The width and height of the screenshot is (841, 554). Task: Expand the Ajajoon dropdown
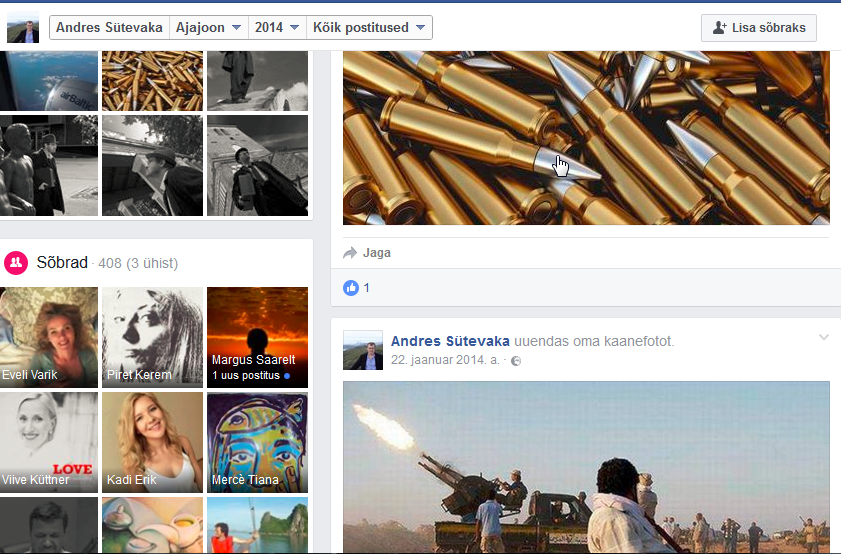[209, 27]
